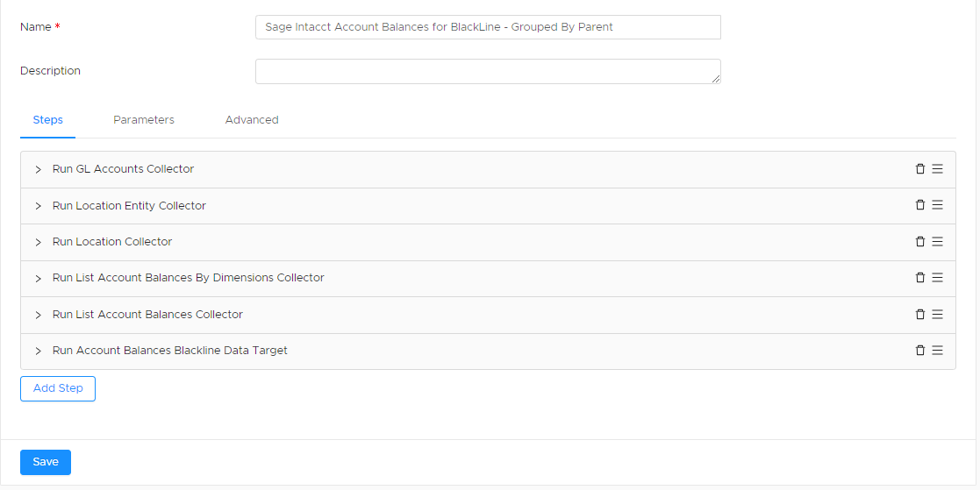Expand the Run GL Accounts Collector step

(x=38, y=169)
